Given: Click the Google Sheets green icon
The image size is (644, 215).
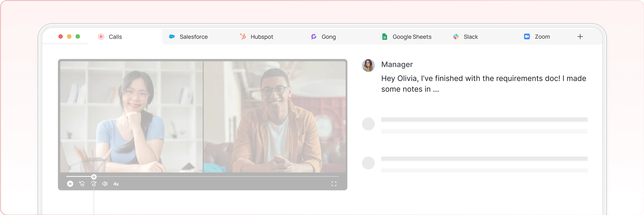Looking at the screenshot, I should [x=384, y=37].
